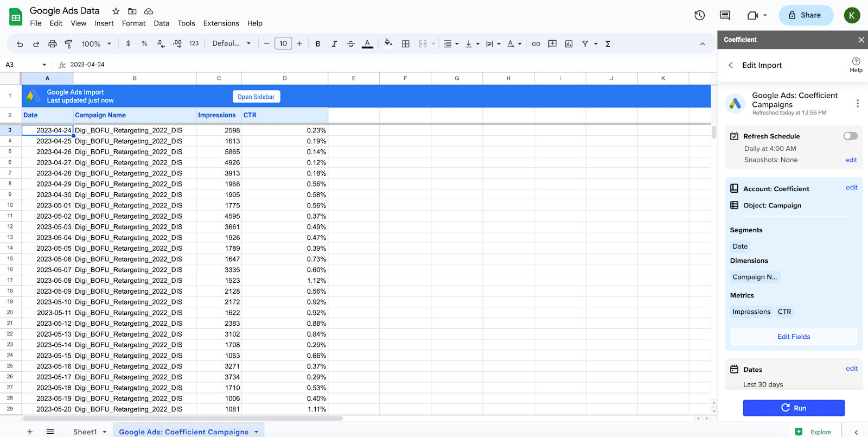Close the Coefficient sidebar

coord(861,40)
